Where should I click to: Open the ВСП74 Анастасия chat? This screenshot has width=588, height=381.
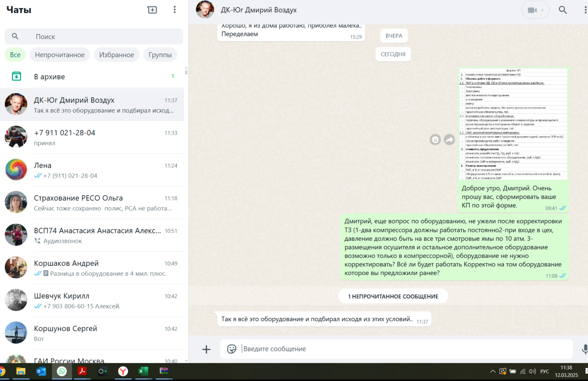pyautogui.click(x=92, y=235)
